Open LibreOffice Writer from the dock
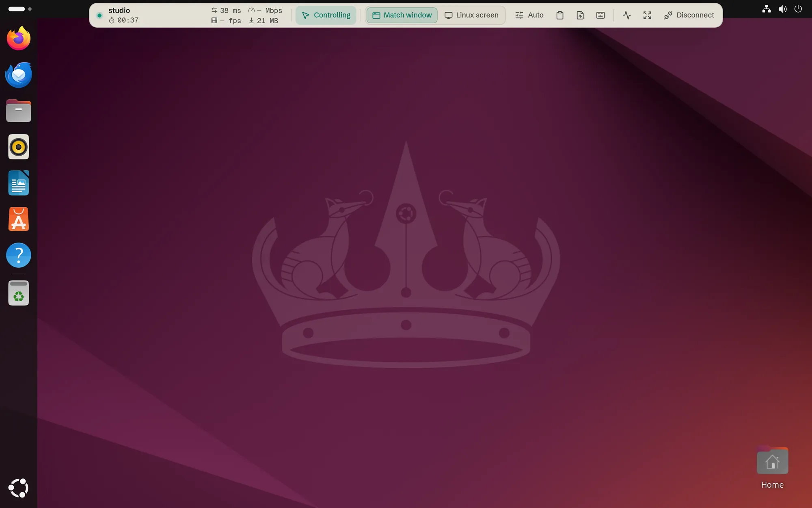This screenshot has height=508, width=812. click(x=19, y=183)
